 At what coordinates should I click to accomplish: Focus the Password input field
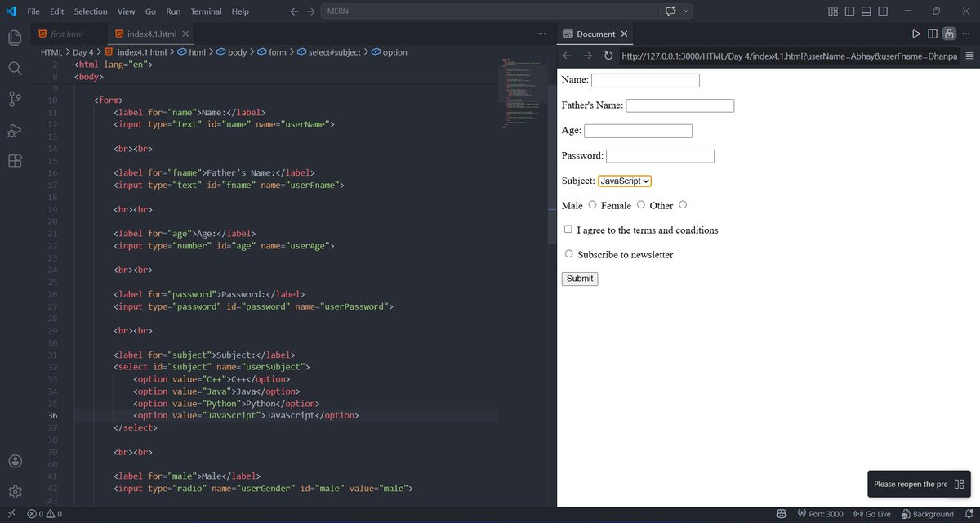click(660, 156)
